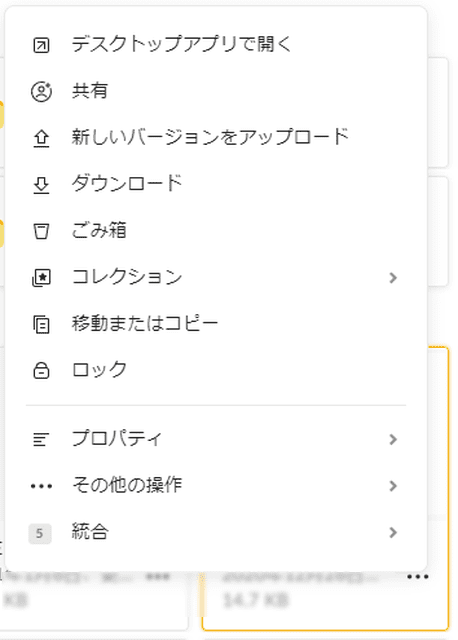
Task: Click the upload new version arrow icon
Action: coord(41,138)
